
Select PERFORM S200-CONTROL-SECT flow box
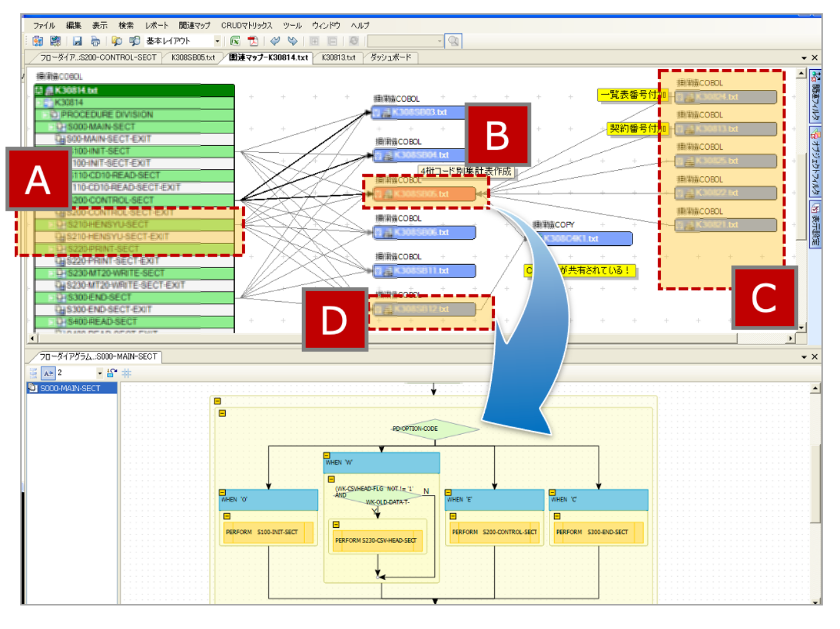point(494,532)
